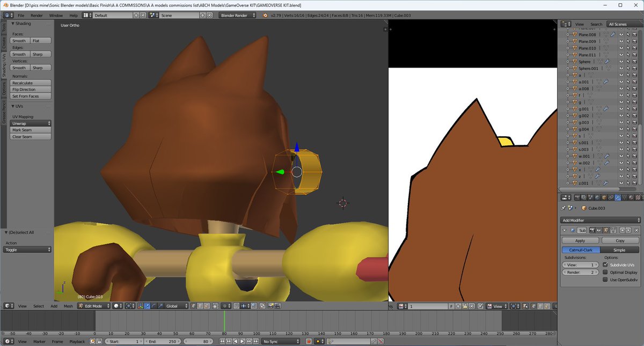This screenshot has width=644, height=346.
Task: Click the play animation reversed button
Action: click(235, 341)
